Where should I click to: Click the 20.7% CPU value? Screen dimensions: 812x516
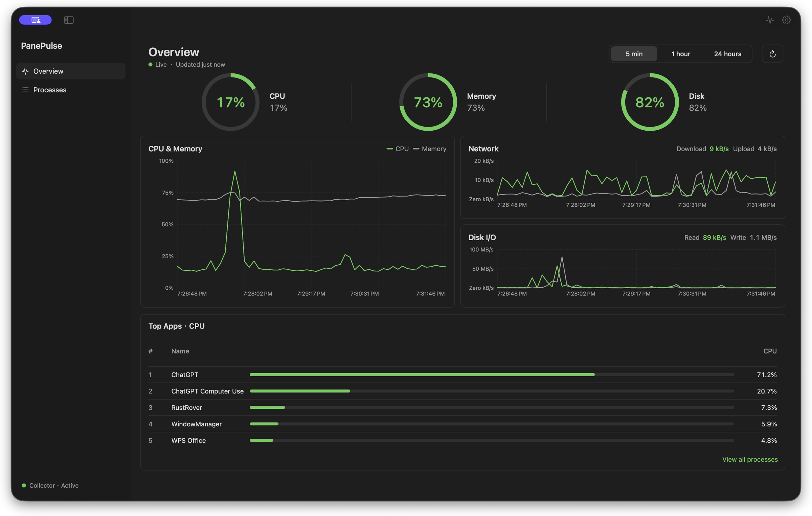pyautogui.click(x=767, y=391)
